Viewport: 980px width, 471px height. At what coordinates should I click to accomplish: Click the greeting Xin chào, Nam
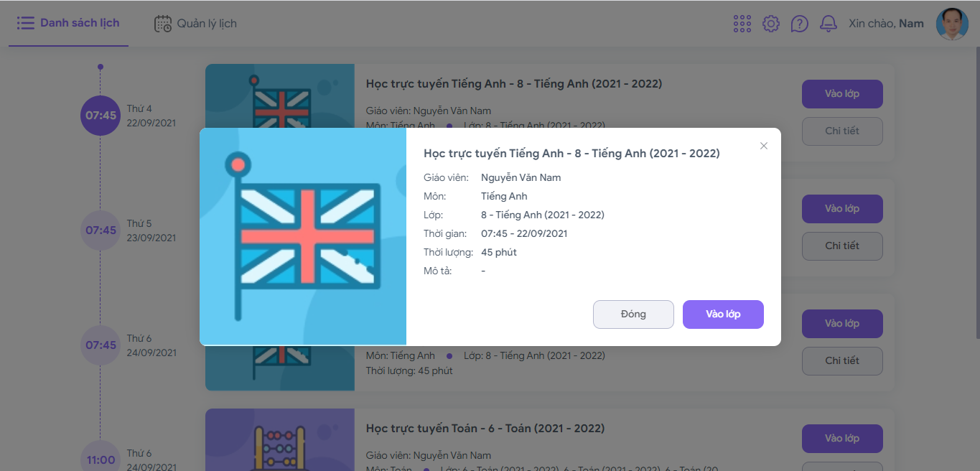tap(886, 24)
